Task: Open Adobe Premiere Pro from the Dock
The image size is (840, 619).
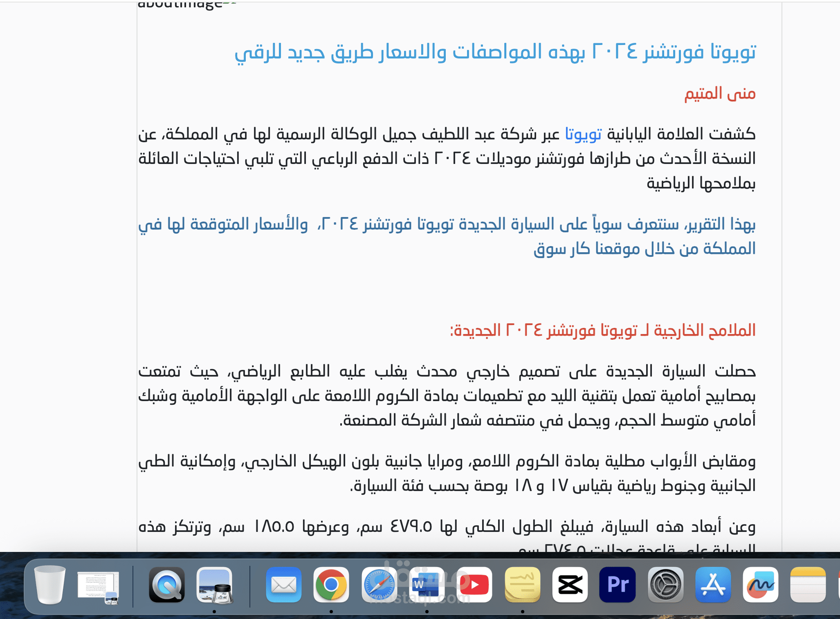Action: pyautogui.click(x=618, y=585)
